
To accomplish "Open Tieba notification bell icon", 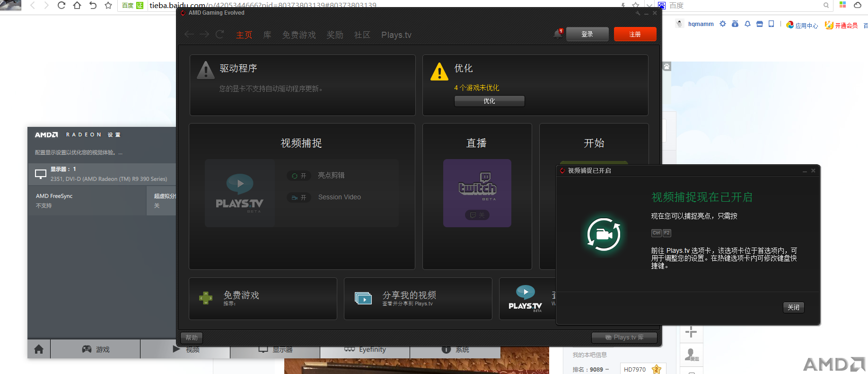I will [x=747, y=24].
